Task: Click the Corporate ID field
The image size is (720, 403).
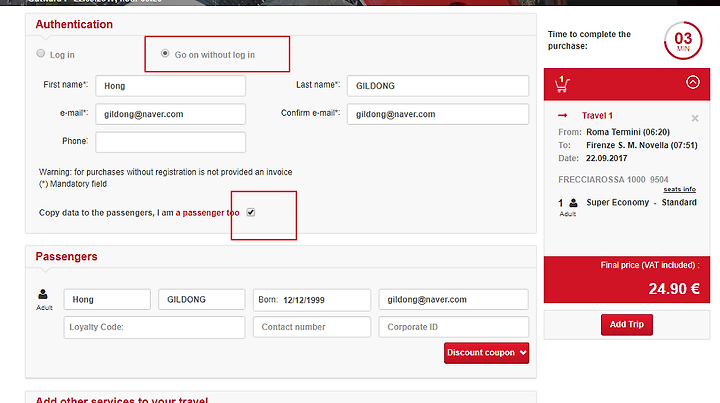Action: point(454,327)
